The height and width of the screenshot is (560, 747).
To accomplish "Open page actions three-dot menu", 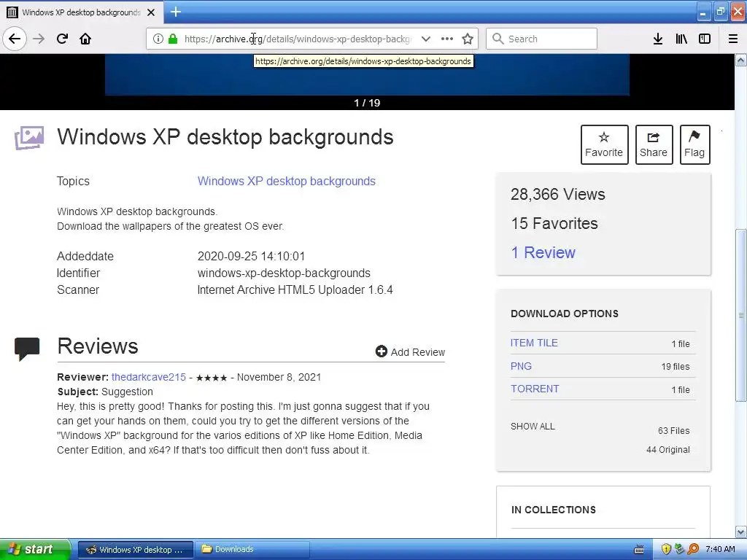I will 447,39.
